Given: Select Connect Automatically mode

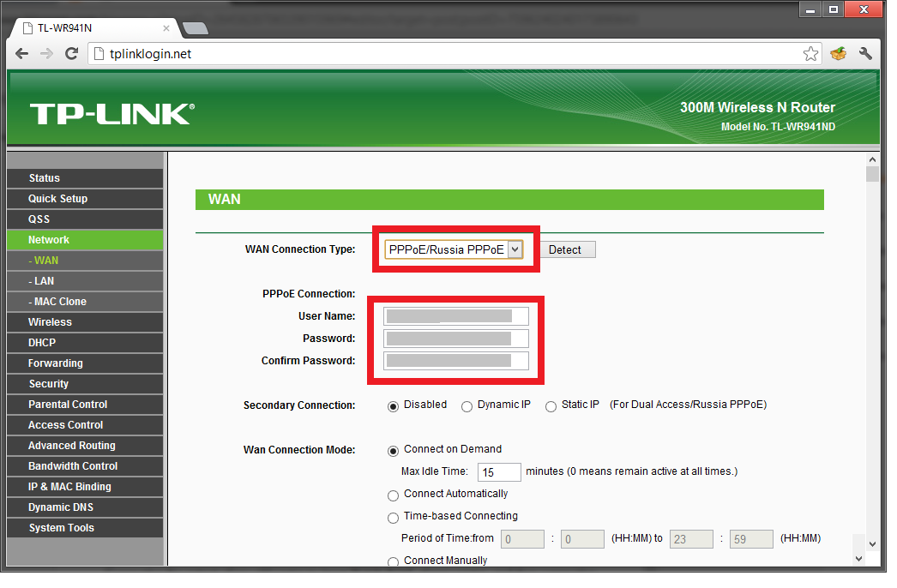Looking at the screenshot, I should click(393, 496).
